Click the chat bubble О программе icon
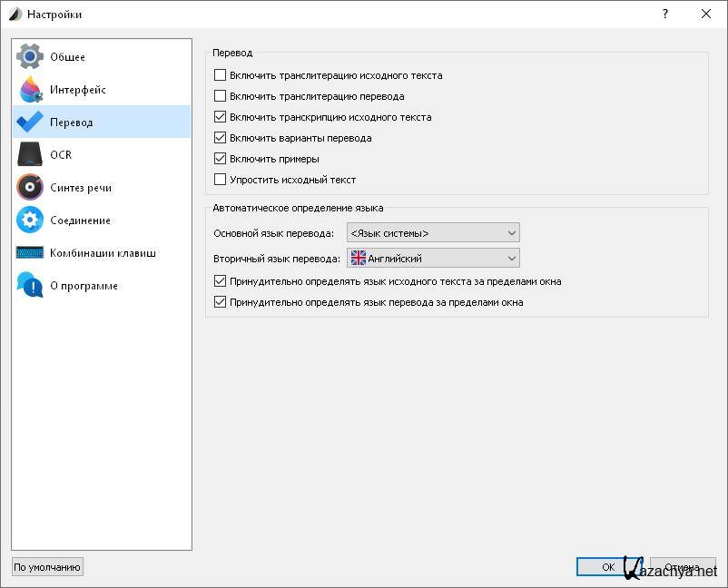Viewport: 728px width, 588px height. 30,286
